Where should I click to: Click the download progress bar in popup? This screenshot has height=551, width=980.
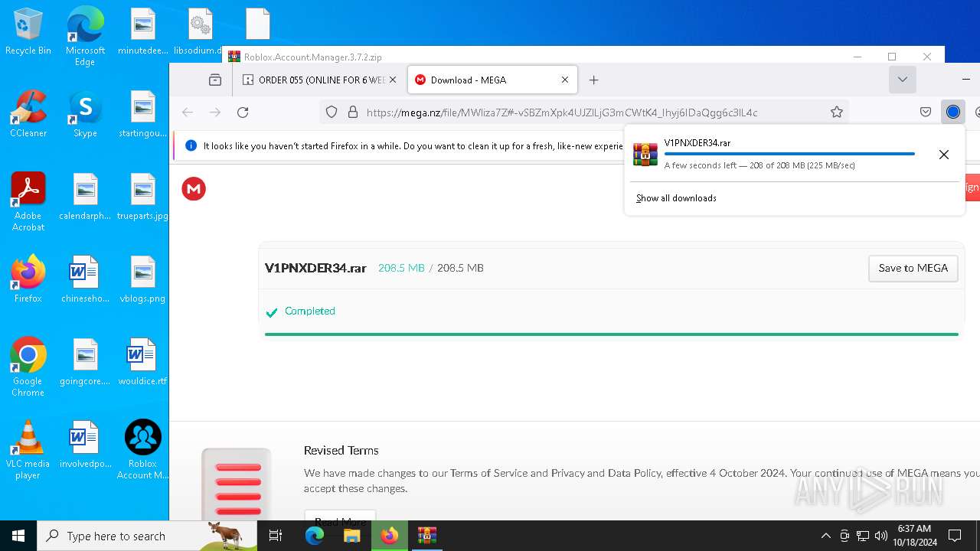tap(789, 154)
